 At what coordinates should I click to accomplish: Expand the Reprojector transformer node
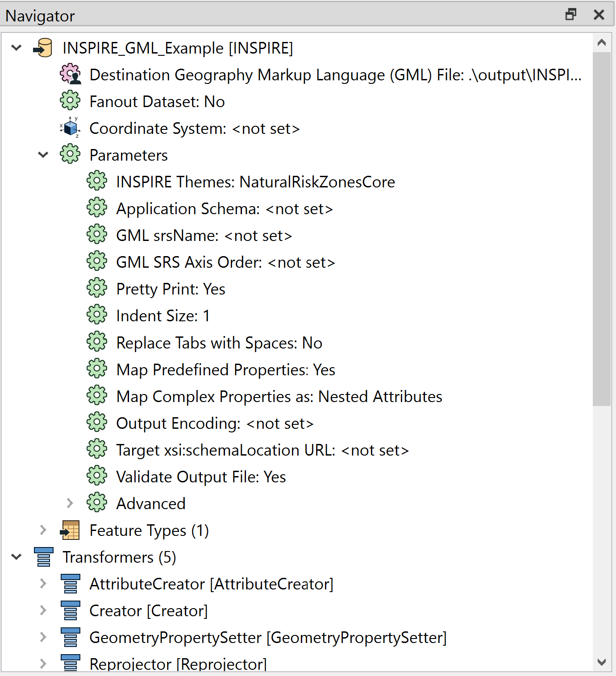(43, 664)
